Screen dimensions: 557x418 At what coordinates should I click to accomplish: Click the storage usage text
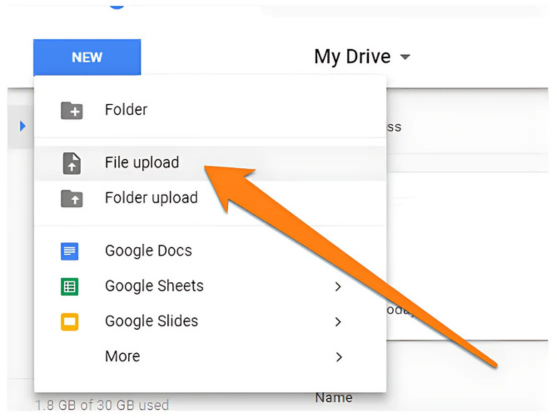[102, 405]
